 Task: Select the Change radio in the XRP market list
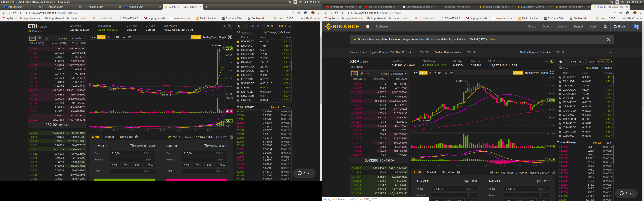(x=587, y=68)
